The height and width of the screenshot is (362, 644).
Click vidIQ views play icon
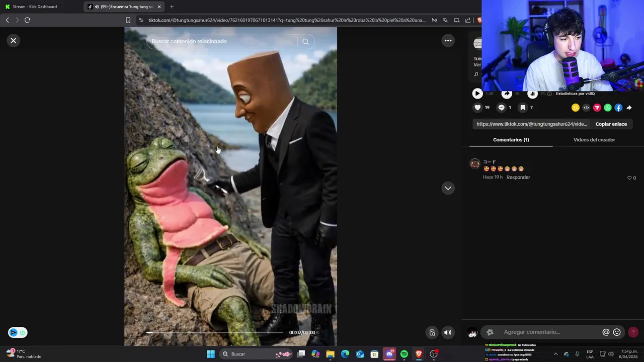tap(477, 94)
